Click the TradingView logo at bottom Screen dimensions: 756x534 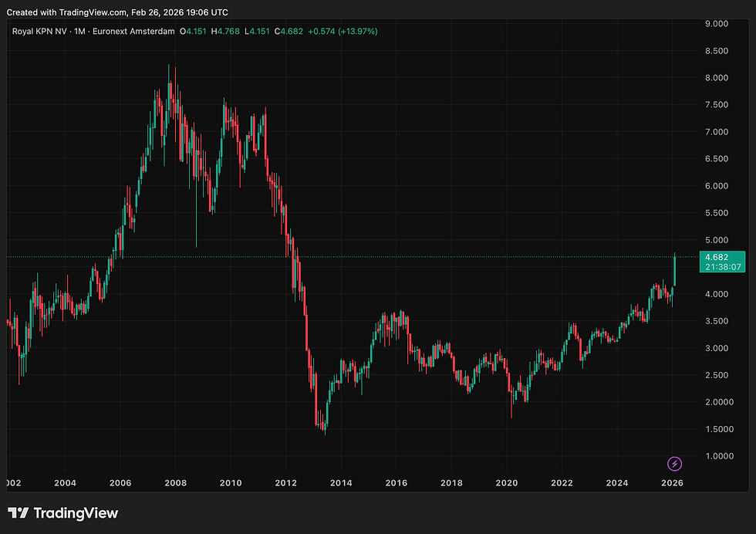[x=62, y=512]
